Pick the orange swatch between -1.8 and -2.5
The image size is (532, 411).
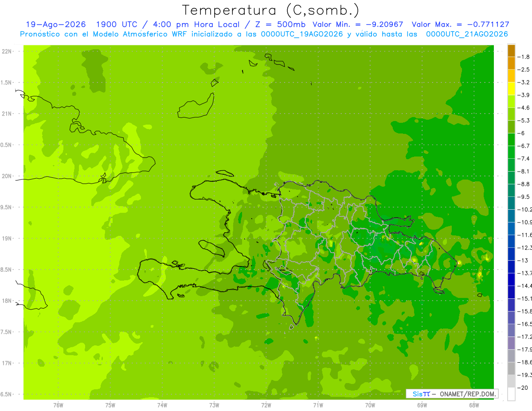pyautogui.click(x=511, y=63)
